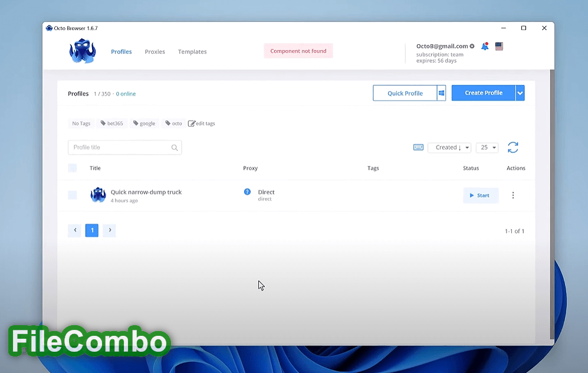The image size is (588, 373).
Task: Tick the select-all profiles checkbox
Action: click(x=73, y=168)
